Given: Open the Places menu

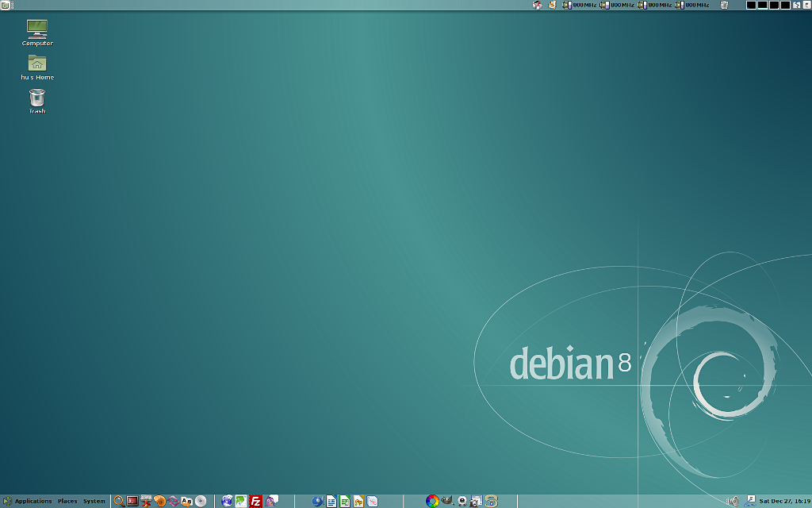Looking at the screenshot, I should click(67, 501).
